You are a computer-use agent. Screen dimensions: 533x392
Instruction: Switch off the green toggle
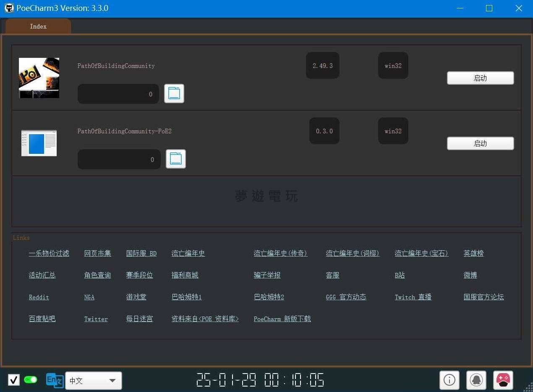31,380
